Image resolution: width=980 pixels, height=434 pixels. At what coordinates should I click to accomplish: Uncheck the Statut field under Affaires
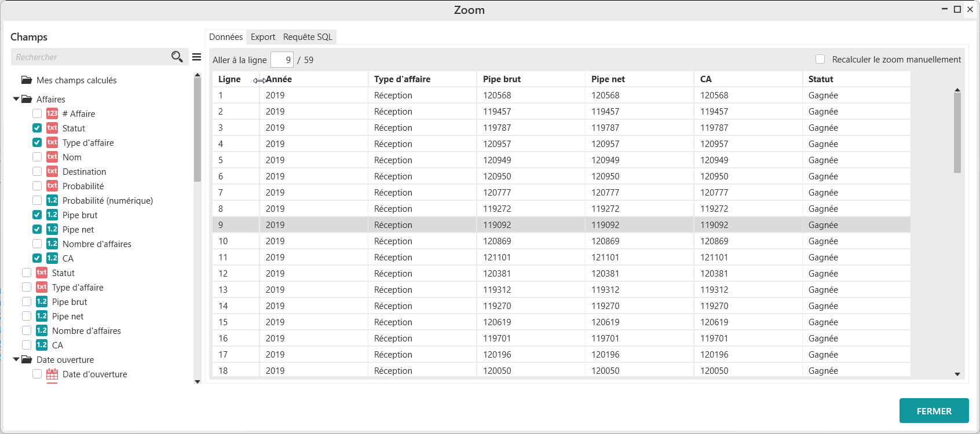pyautogui.click(x=37, y=128)
